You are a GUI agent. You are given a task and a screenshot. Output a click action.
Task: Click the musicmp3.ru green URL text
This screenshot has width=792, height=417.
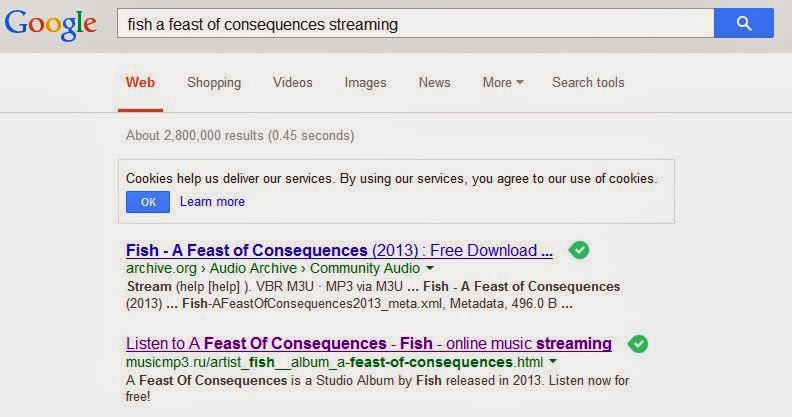(x=335, y=362)
